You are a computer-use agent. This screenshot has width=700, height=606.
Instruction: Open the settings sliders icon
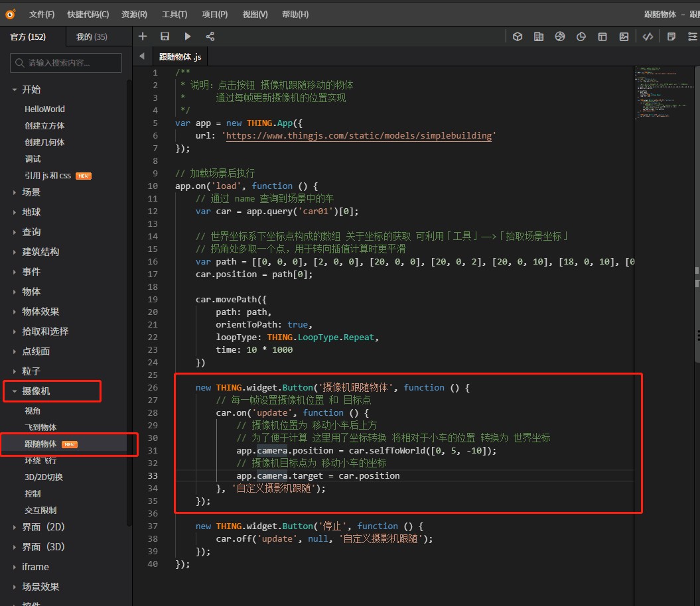click(693, 36)
